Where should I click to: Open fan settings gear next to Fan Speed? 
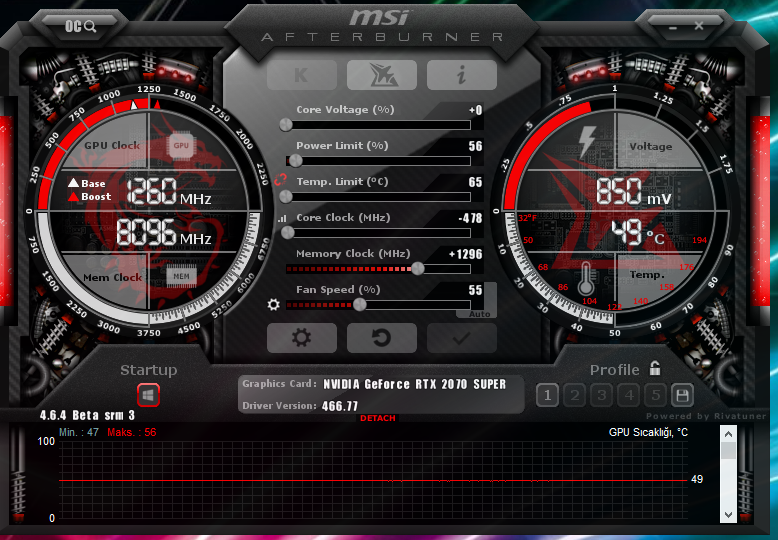tap(273, 304)
